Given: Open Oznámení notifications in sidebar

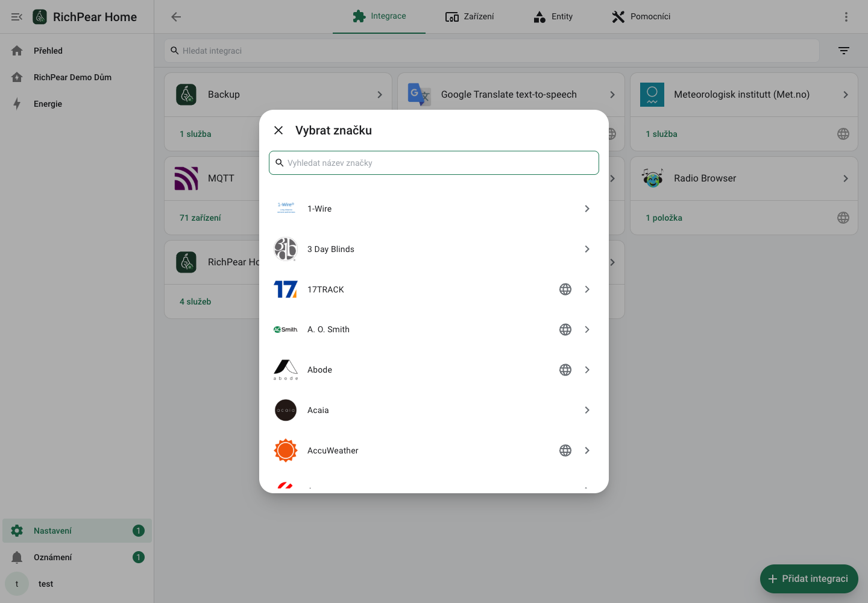Looking at the screenshot, I should 77,557.
